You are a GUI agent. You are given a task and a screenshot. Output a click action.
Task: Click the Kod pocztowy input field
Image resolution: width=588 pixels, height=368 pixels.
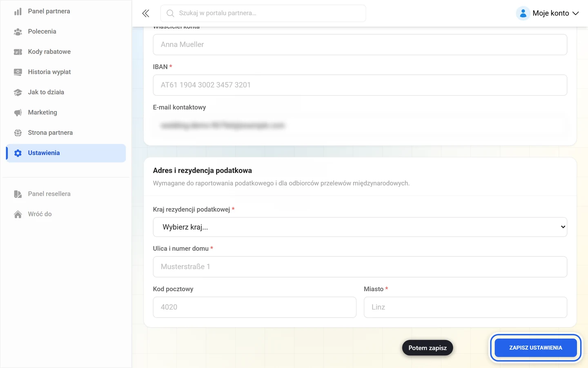point(254,307)
